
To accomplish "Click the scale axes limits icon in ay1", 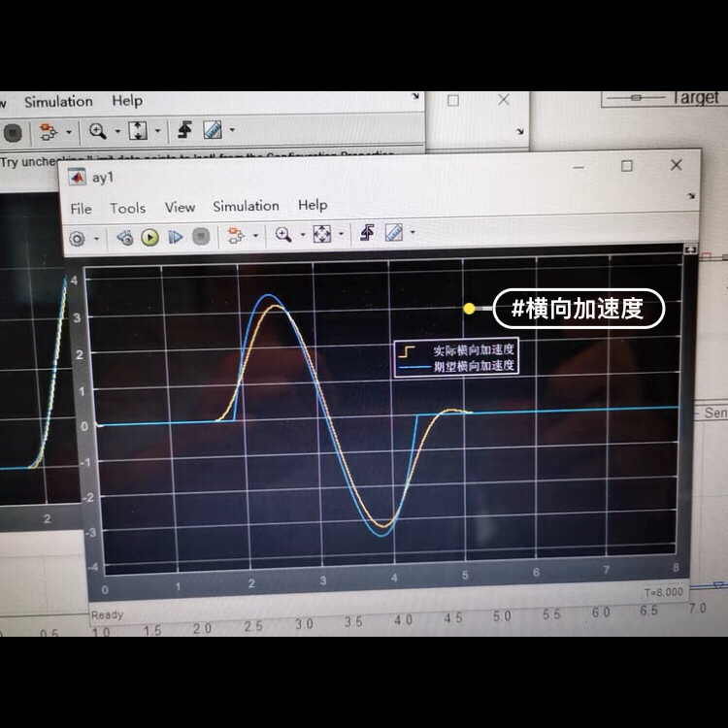I will (x=322, y=234).
